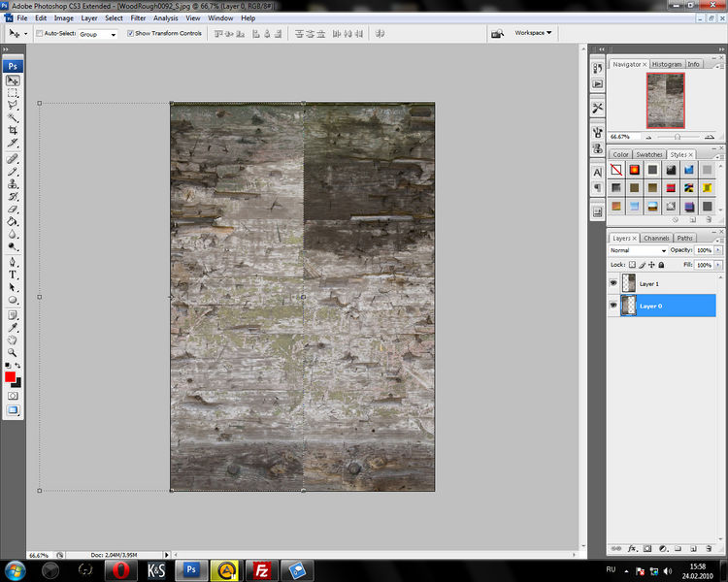Image resolution: width=728 pixels, height=582 pixels.
Task: Select the Zoom tool
Action: point(13,353)
